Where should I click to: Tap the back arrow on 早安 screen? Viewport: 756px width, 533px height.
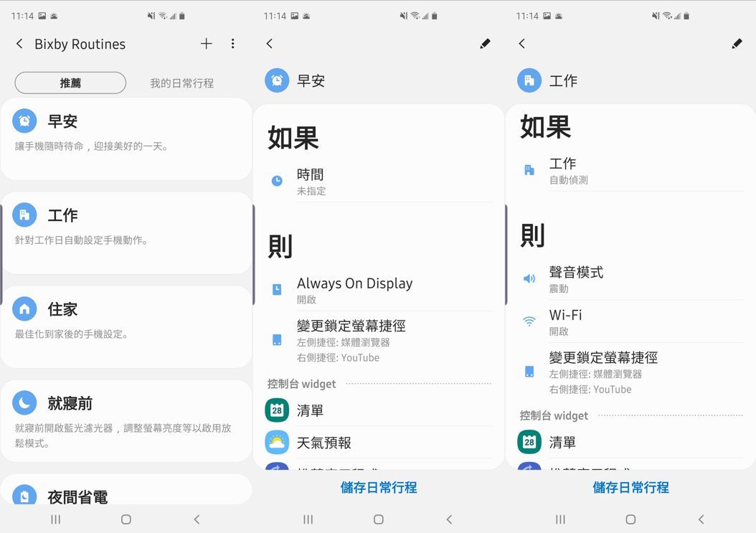[270, 44]
